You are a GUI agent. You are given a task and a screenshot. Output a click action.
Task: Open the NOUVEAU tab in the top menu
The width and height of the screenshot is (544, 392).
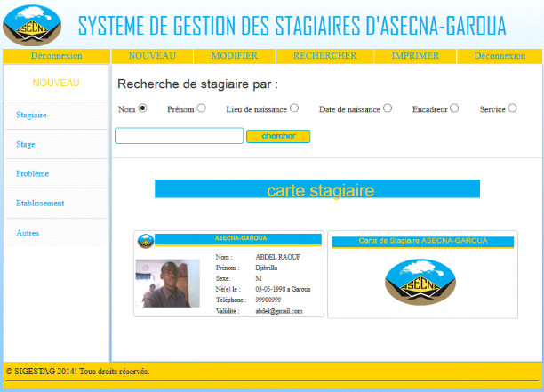click(152, 56)
